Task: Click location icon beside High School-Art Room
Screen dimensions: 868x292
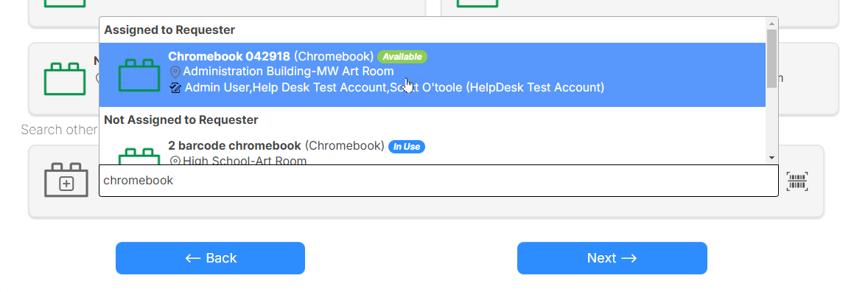Action: click(175, 161)
